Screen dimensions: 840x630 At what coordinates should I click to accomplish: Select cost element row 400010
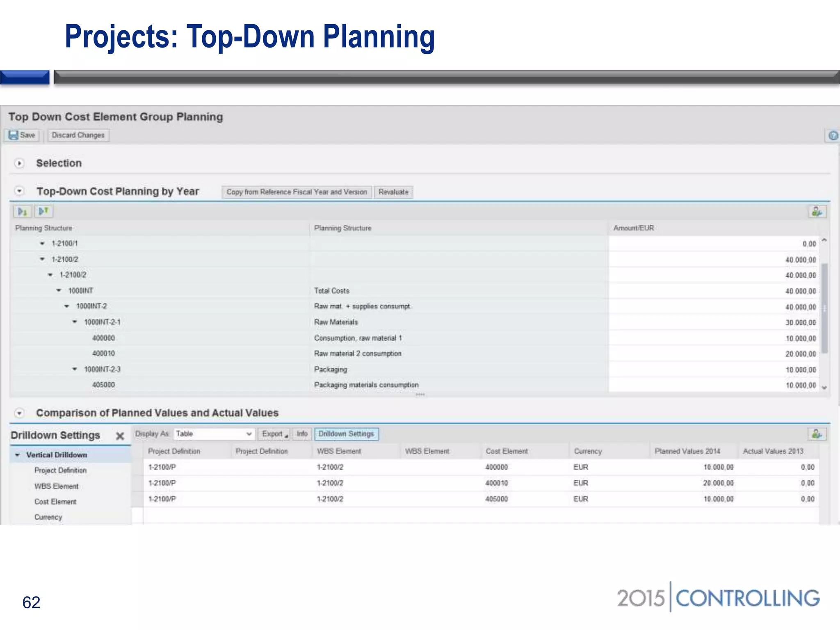pyautogui.click(x=103, y=353)
